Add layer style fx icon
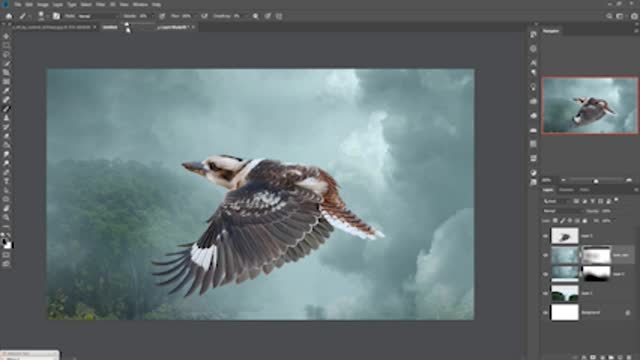Viewport: 640px width, 360px height. click(584, 358)
